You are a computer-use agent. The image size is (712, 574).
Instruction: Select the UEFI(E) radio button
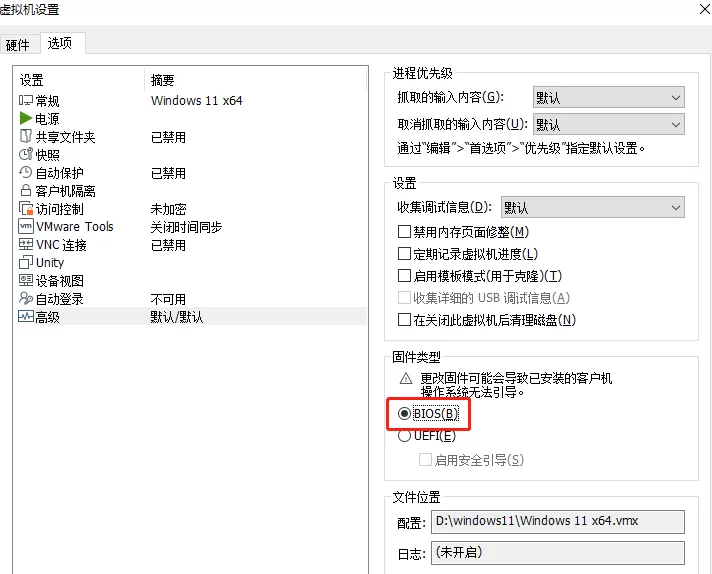point(404,436)
